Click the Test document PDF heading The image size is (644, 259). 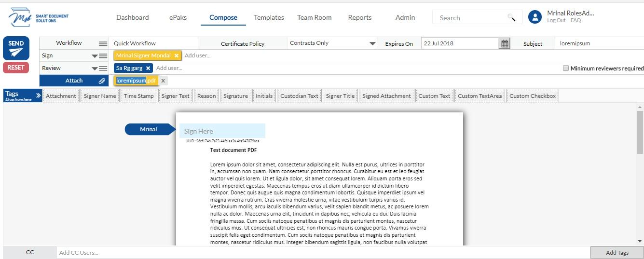(233, 150)
